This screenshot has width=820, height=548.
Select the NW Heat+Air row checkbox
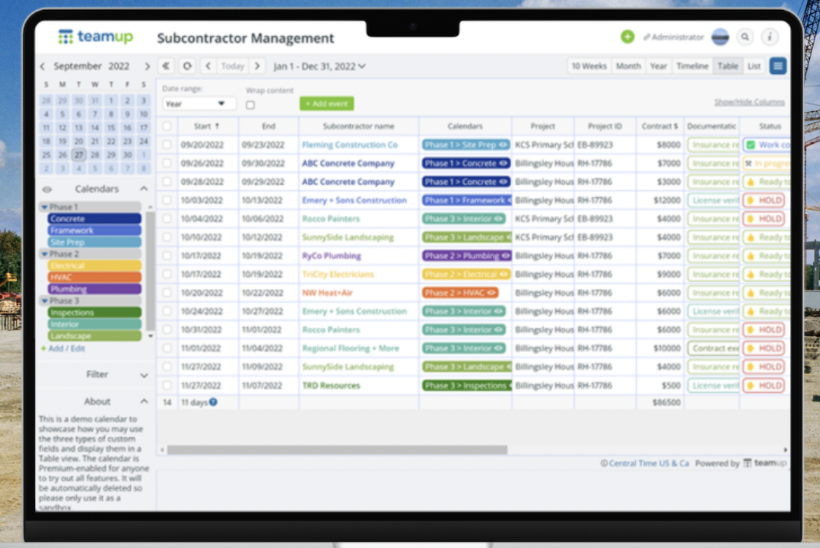pyautogui.click(x=167, y=293)
